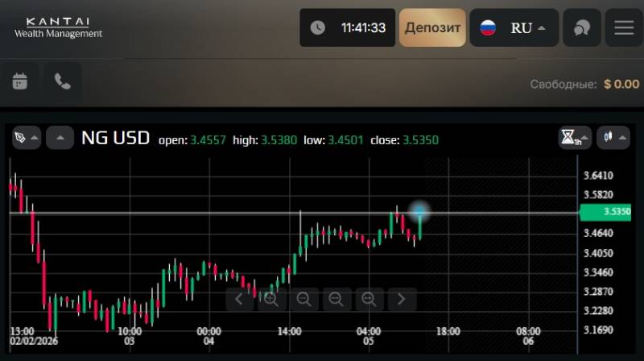Screen dimensions: 644x361
Task: Open the candlestick chart type dropdown
Action: click(613, 138)
